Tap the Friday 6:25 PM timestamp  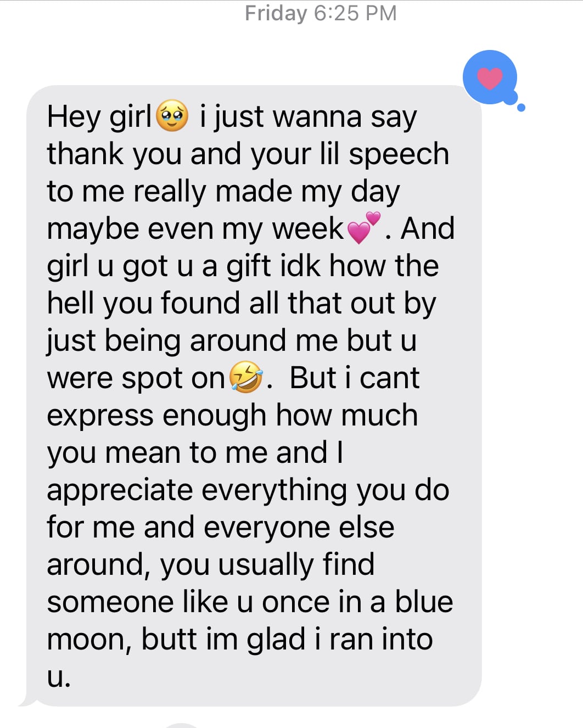point(321,13)
